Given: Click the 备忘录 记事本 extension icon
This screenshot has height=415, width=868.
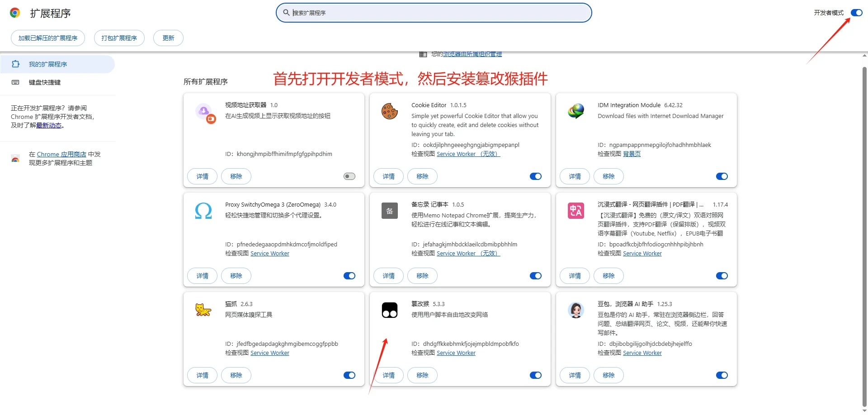Looking at the screenshot, I should point(390,211).
